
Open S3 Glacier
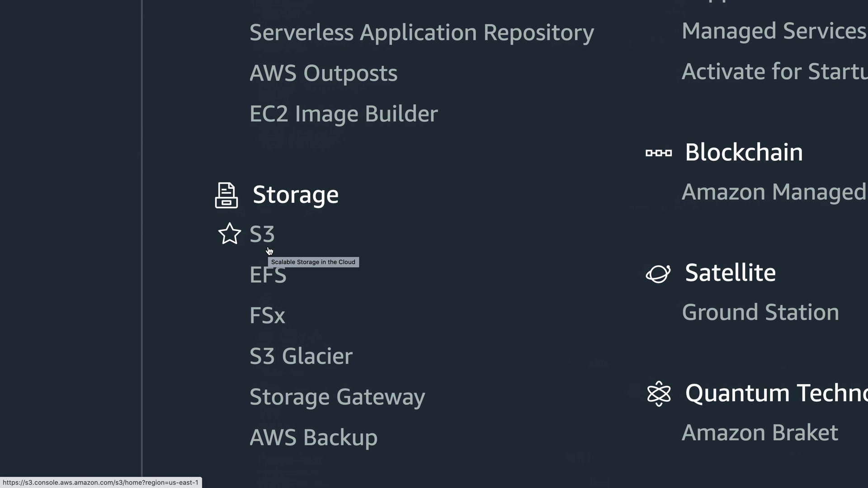point(301,357)
